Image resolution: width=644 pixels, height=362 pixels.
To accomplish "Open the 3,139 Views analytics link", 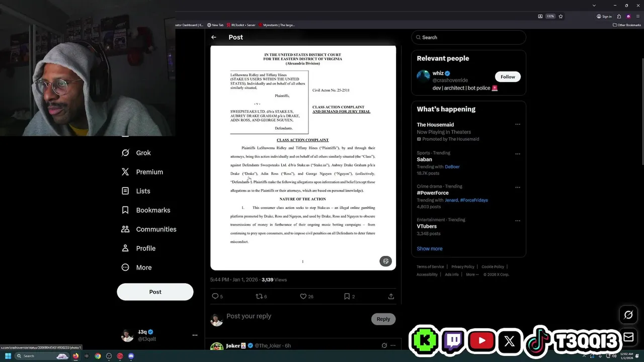I will point(274,280).
